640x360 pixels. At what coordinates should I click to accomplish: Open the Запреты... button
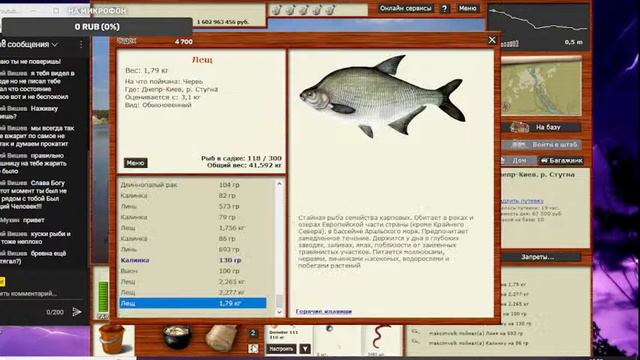[x=538, y=257]
